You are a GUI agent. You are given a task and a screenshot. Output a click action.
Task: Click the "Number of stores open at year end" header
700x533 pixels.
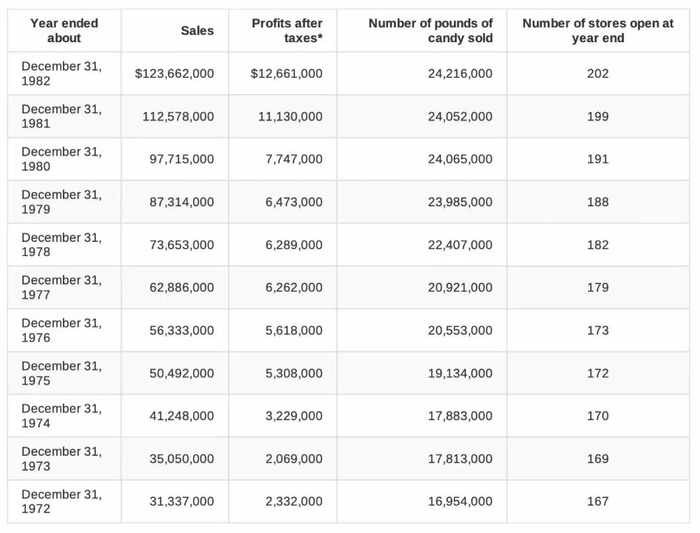597,30
